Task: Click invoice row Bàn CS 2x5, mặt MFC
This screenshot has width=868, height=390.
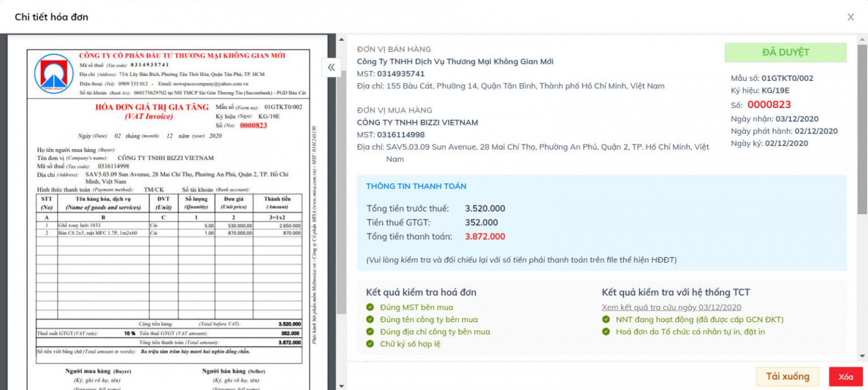Action: point(169,233)
